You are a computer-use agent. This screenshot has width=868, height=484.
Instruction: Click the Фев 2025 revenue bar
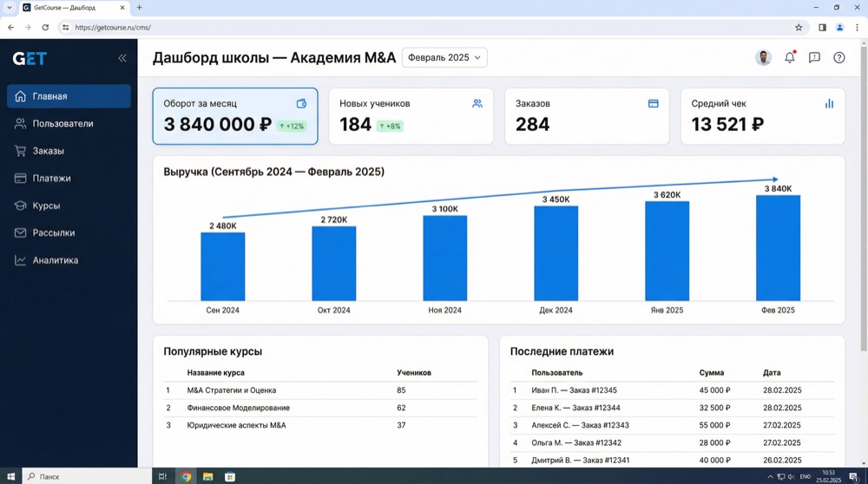778,248
